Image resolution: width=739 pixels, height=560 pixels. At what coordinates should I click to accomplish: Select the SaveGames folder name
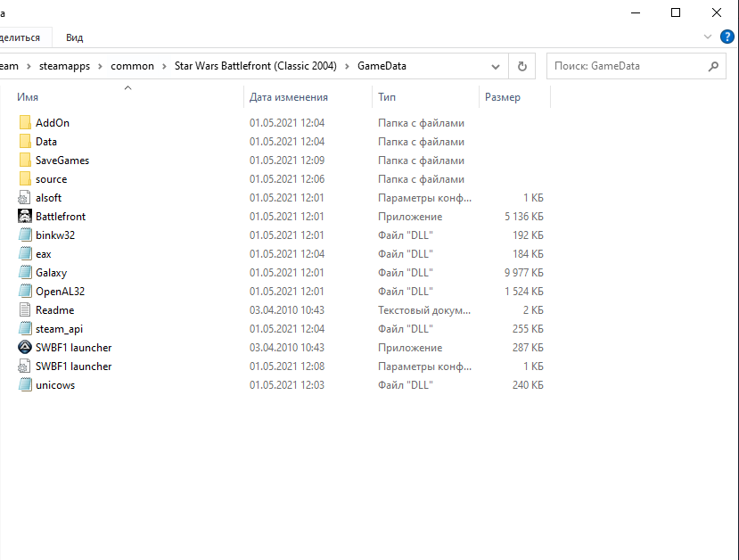pos(62,161)
